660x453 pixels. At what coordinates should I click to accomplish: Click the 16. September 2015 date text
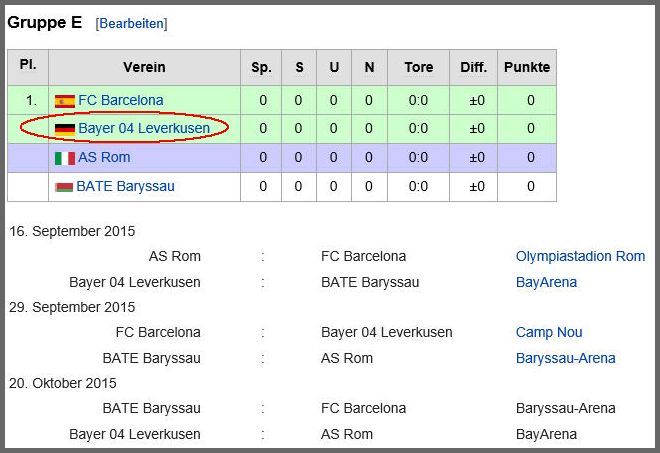point(72,232)
